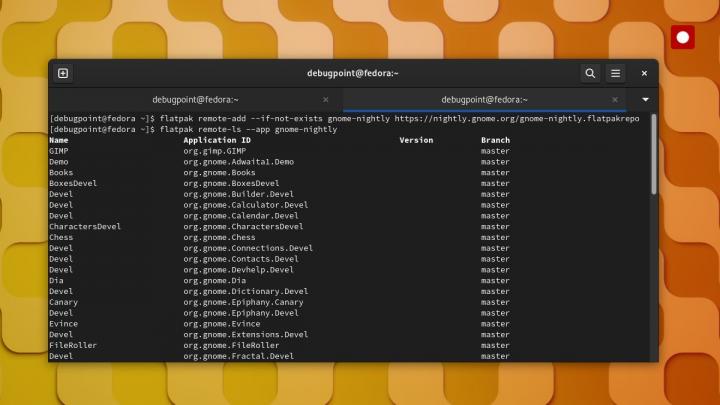Click the new tab icon in the header bar

[x=63, y=73]
